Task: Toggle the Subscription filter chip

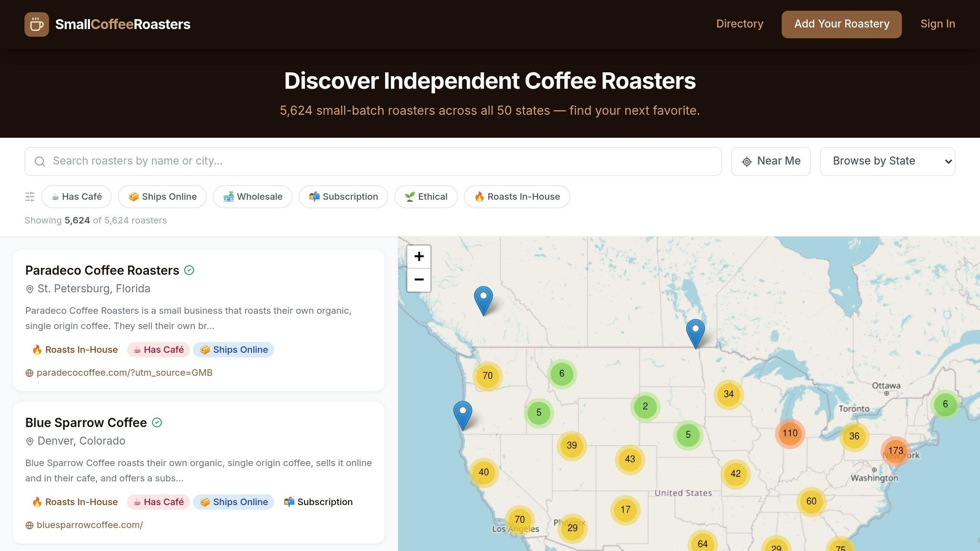Action: [343, 197]
